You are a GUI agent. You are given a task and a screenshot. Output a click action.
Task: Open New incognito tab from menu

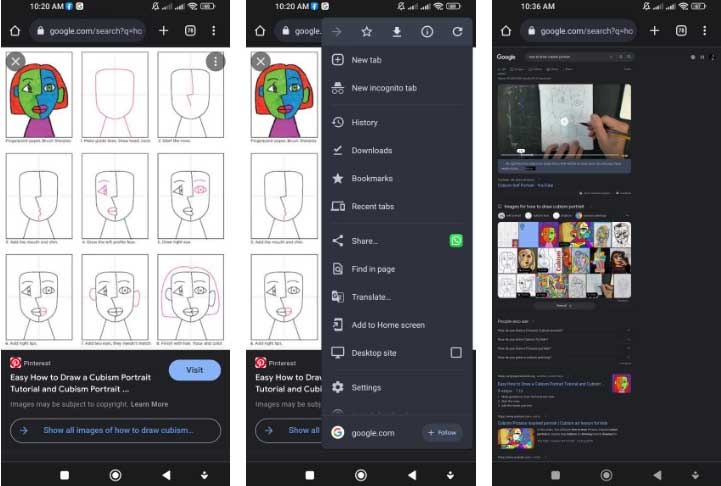(x=384, y=89)
